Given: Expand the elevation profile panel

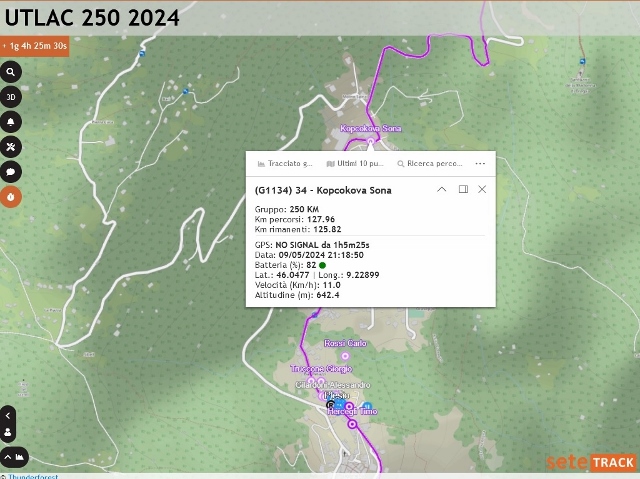Looking at the screenshot, I should 14,457.
